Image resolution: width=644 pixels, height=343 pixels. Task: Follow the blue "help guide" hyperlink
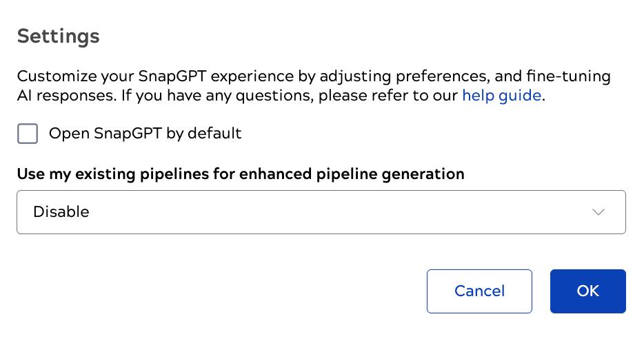coord(501,96)
